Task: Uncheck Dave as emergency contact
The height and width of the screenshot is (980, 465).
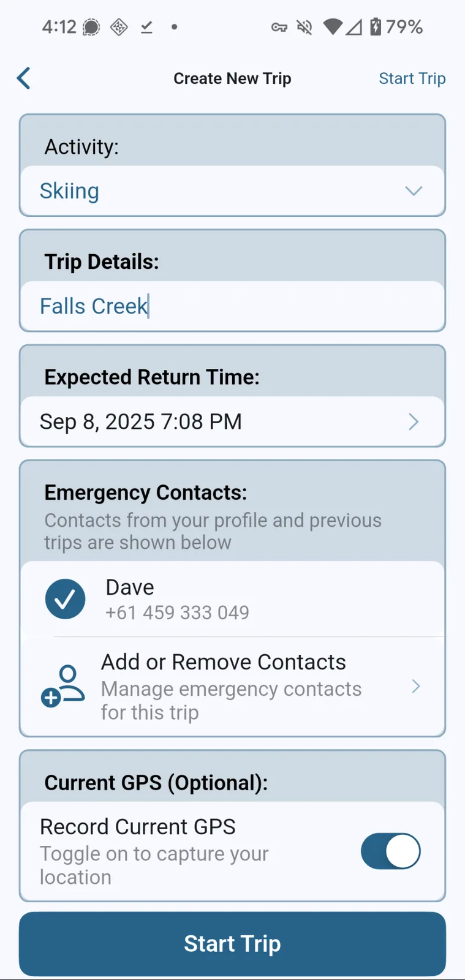Action: (x=65, y=599)
